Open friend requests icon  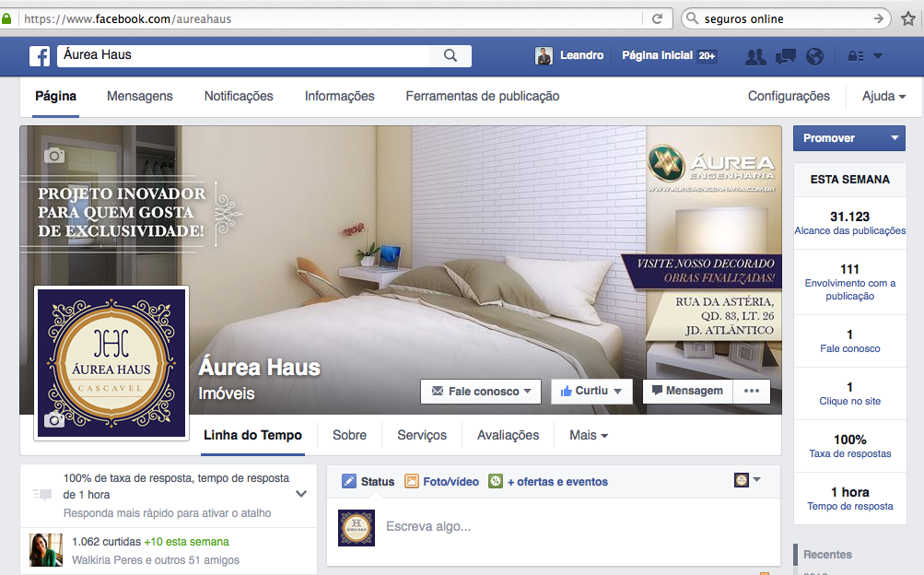[x=755, y=56]
